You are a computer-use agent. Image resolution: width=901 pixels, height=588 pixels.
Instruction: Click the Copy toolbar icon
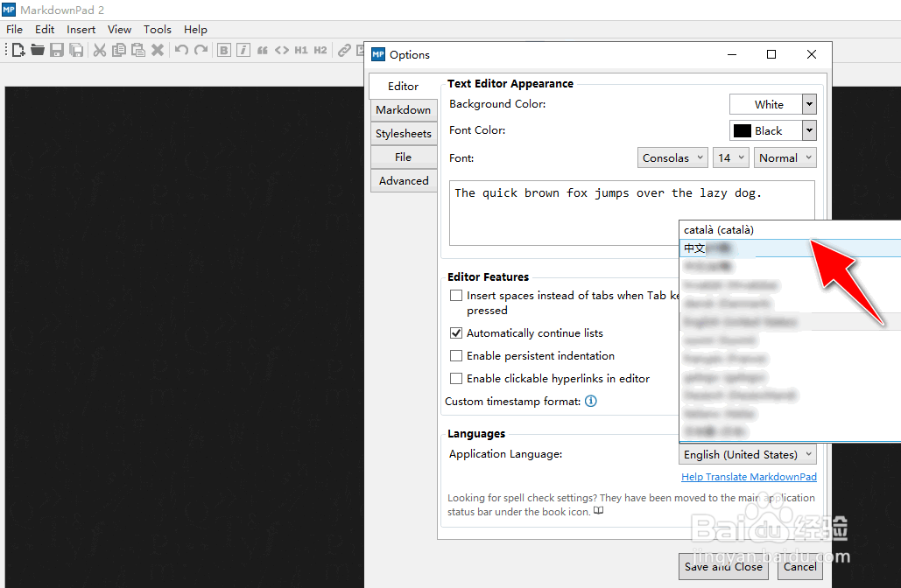coord(119,51)
